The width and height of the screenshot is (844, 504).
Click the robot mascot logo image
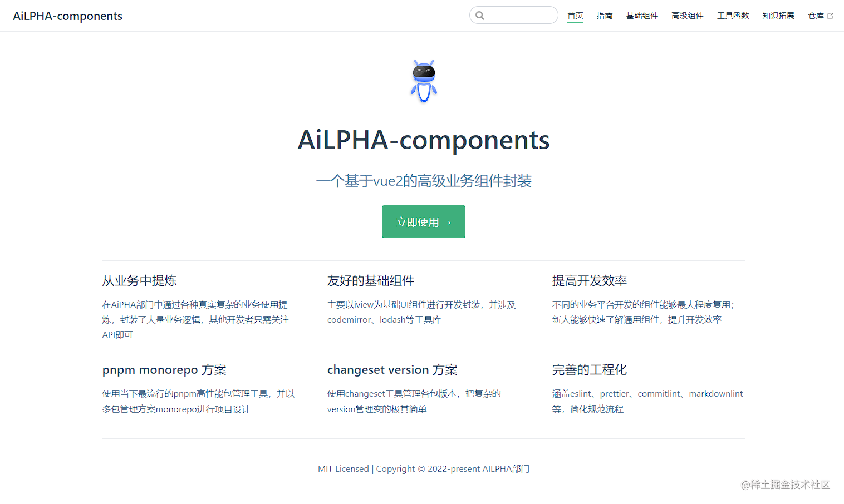(x=424, y=81)
